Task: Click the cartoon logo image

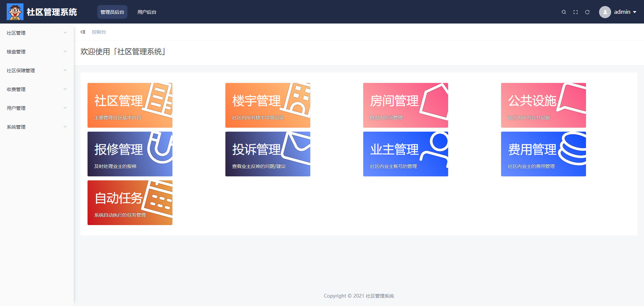Action: point(15,12)
